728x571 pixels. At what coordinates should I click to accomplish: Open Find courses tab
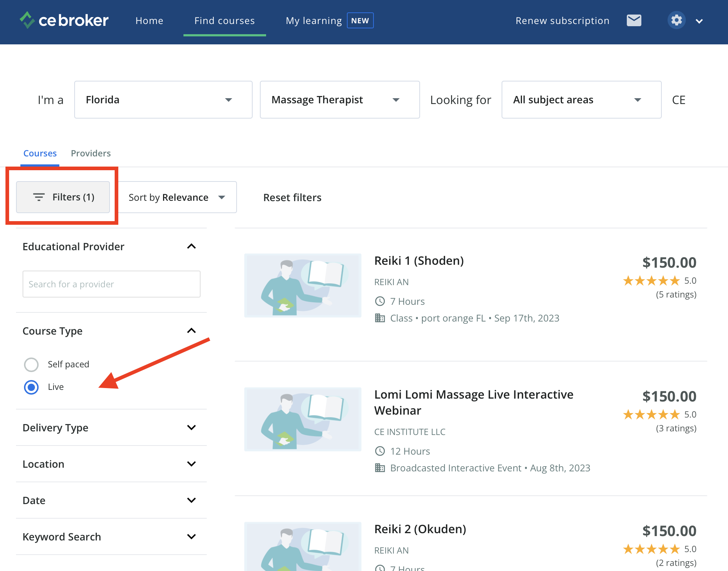coord(225,21)
